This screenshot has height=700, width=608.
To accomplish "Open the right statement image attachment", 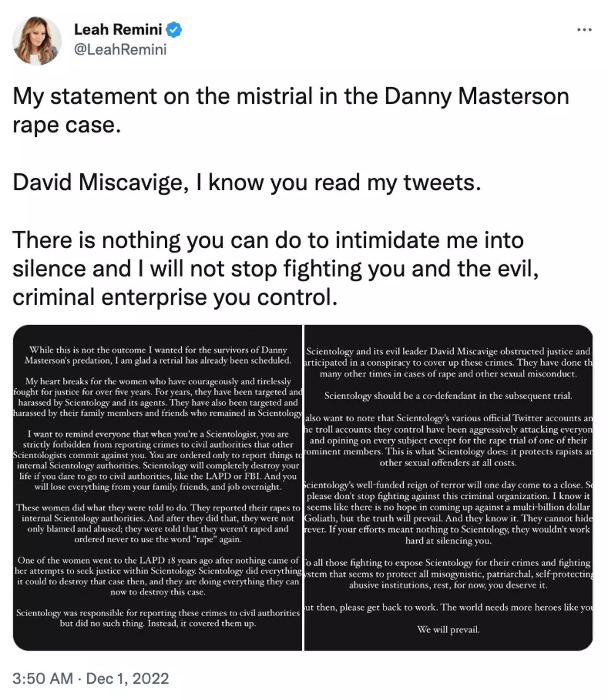I will pos(448,487).
